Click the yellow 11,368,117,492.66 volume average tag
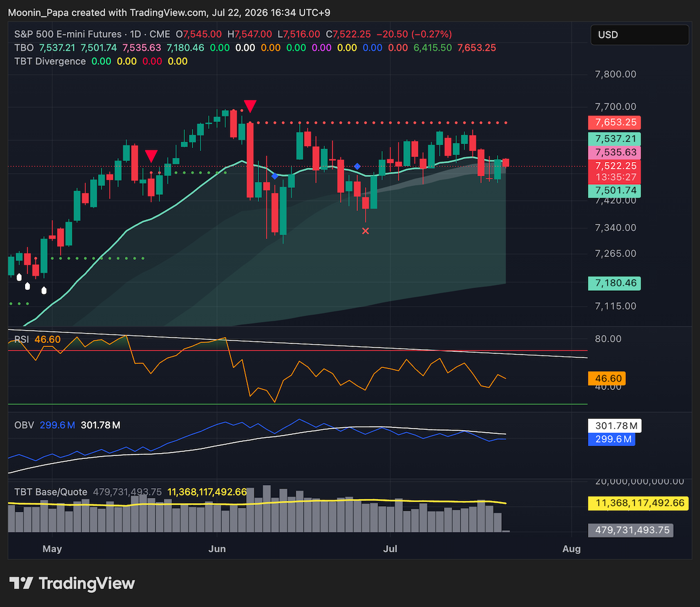The height and width of the screenshot is (607, 700). pyautogui.click(x=638, y=503)
